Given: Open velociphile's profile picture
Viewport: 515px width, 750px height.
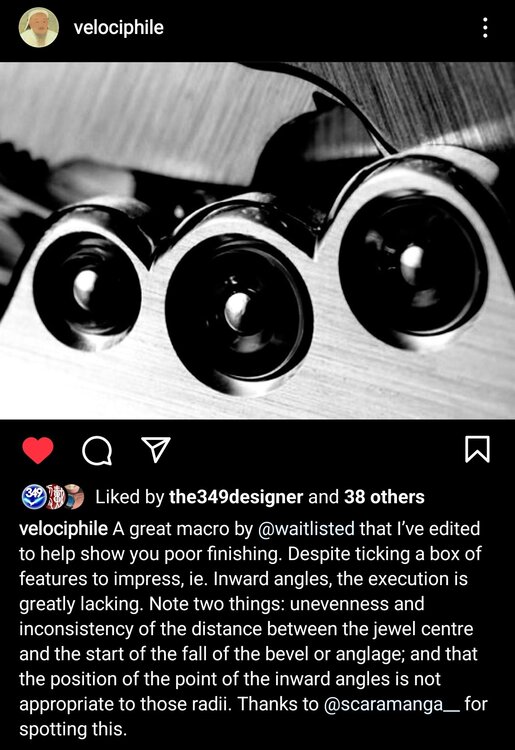Looking at the screenshot, I should coord(39,27).
